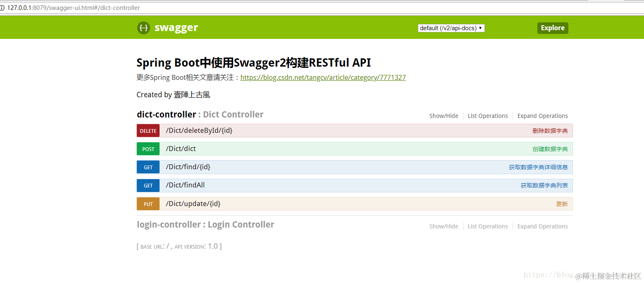This screenshot has width=644, height=283.
Task: Click List Operations for dict-controller
Action: point(488,116)
